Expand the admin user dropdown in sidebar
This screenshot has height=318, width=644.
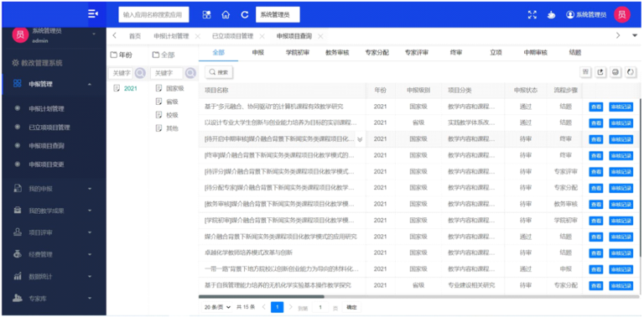pyautogui.click(x=94, y=34)
